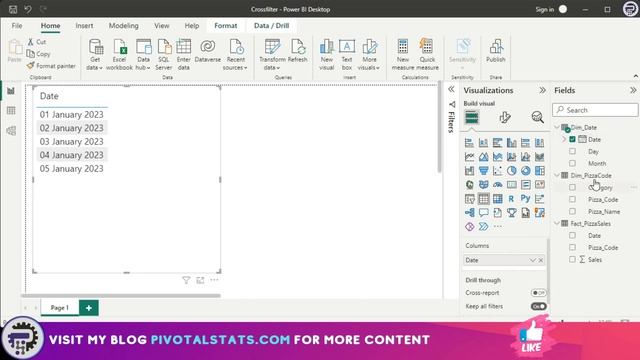This screenshot has width=640, height=360.
Task: Select the trophy Metrics visual
Action: point(511,213)
